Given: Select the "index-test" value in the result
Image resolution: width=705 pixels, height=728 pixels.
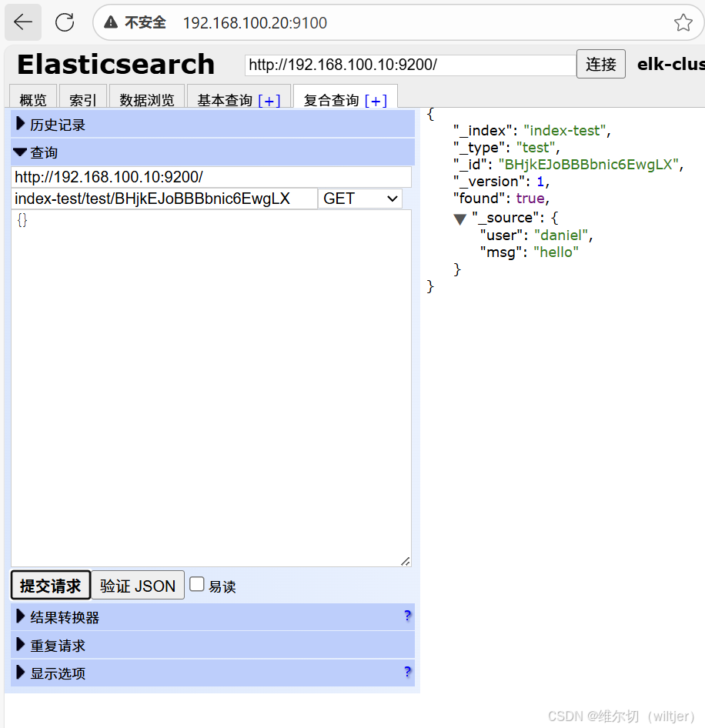Looking at the screenshot, I should click(565, 131).
